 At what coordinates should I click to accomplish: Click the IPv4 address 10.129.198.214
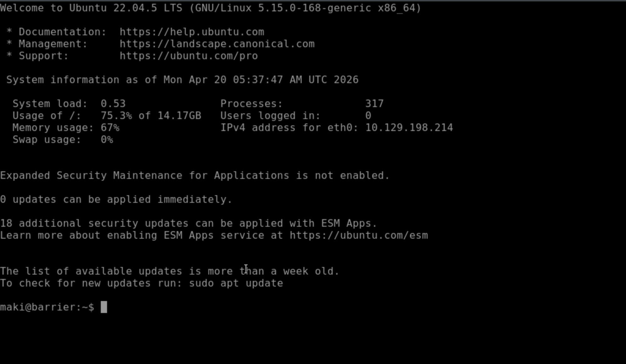coord(409,128)
